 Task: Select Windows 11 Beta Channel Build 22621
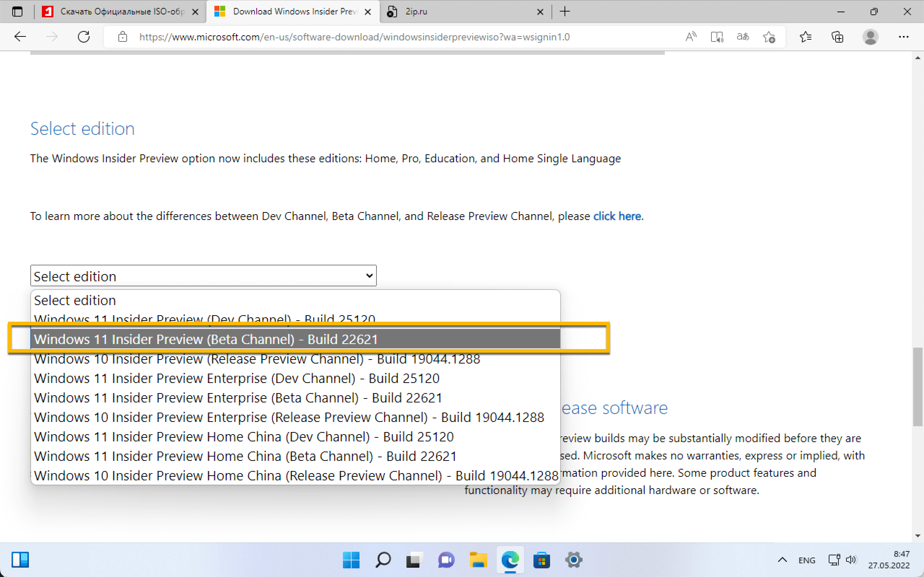coord(206,339)
